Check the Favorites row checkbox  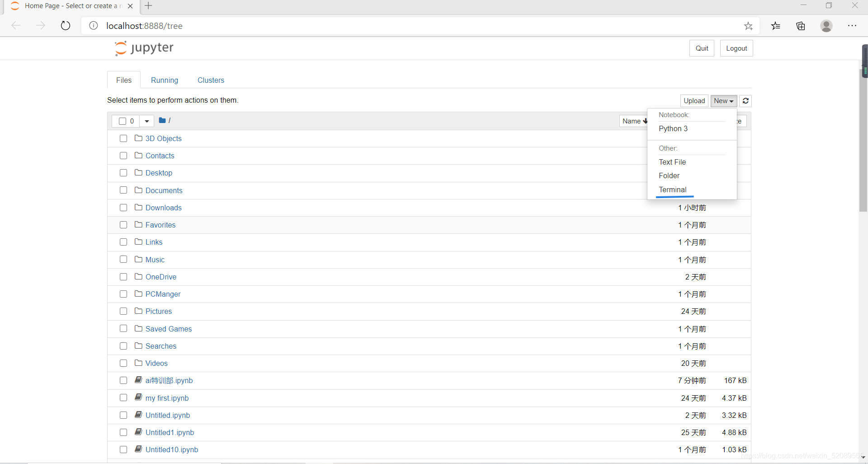click(x=123, y=225)
